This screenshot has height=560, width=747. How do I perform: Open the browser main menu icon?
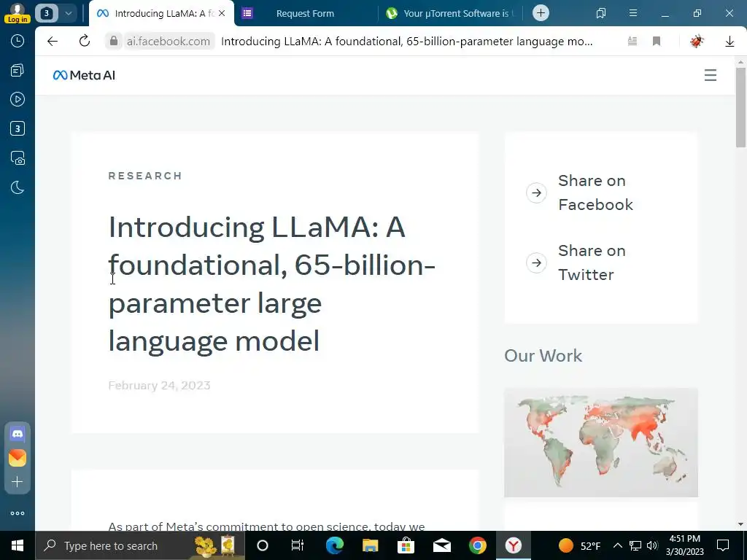coord(633,13)
